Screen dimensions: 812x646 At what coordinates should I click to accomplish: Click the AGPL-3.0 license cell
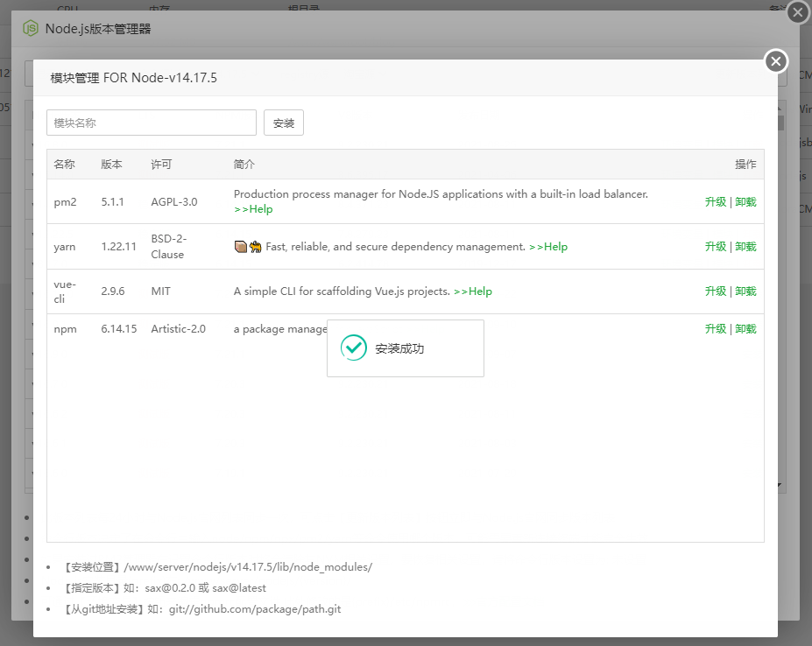[174, 202]
